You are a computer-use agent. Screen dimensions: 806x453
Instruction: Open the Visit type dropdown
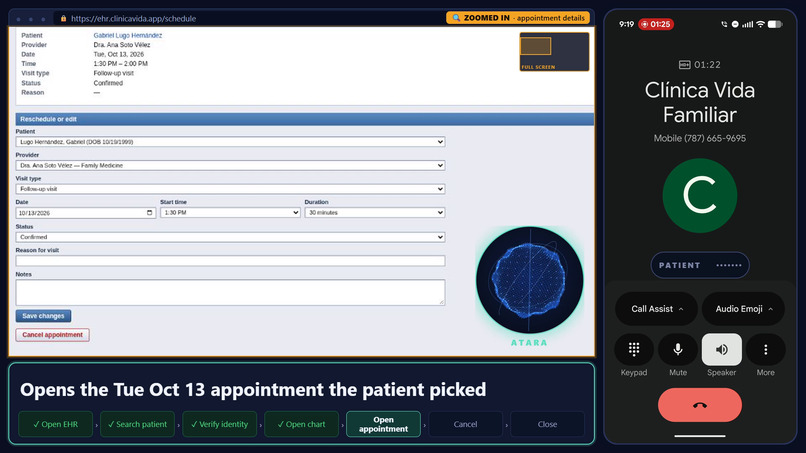[230, 189]
